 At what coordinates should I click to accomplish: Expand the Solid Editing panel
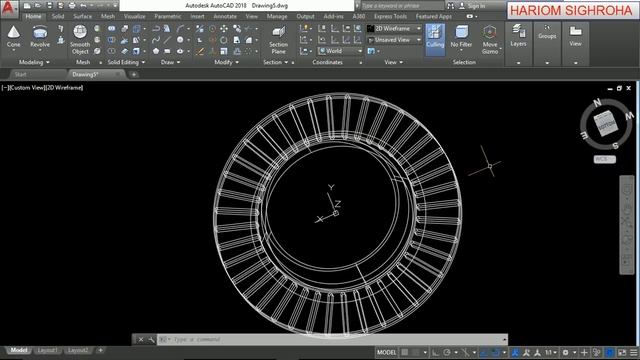click(126, 62)
